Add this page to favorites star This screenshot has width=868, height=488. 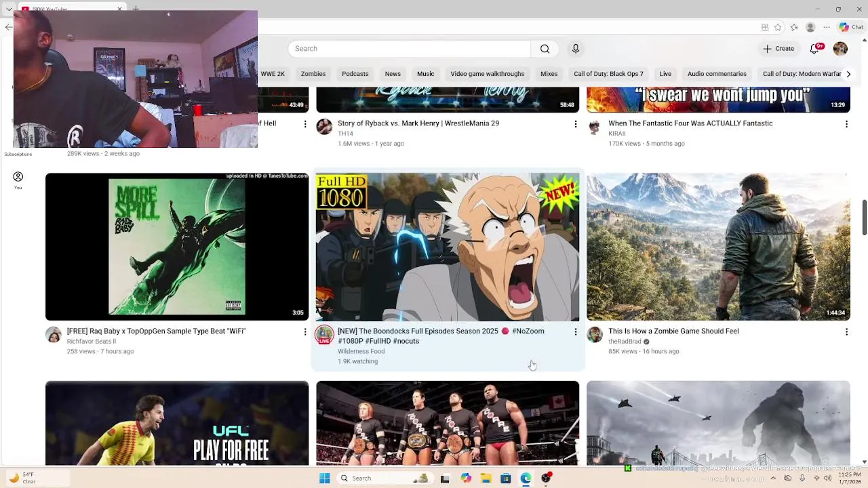(x=778, y=27)
